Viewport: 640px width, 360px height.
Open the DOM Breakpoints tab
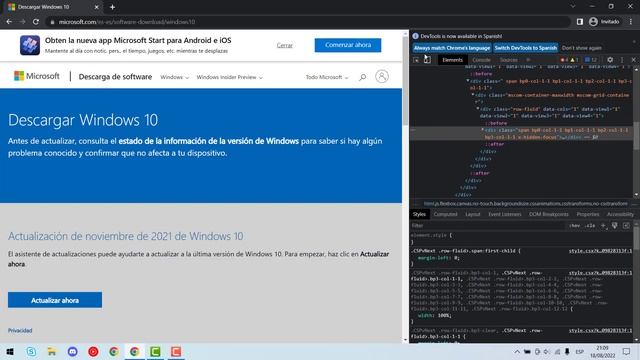coord(549,214)
